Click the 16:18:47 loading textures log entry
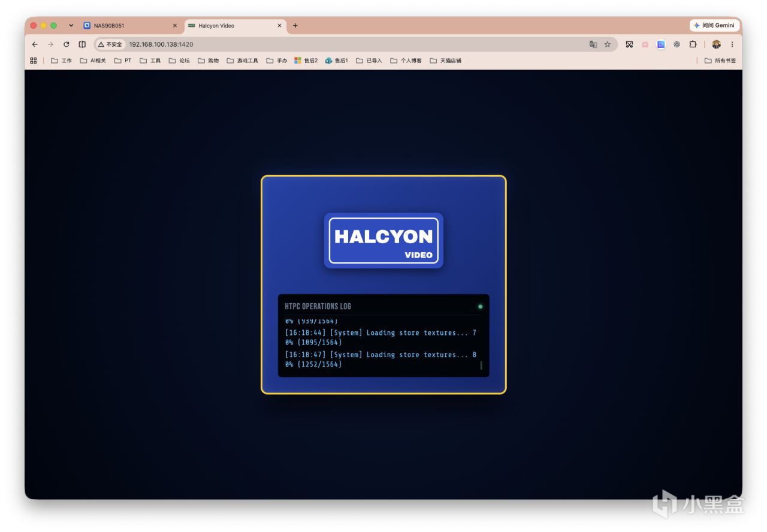 click(381, 359)
